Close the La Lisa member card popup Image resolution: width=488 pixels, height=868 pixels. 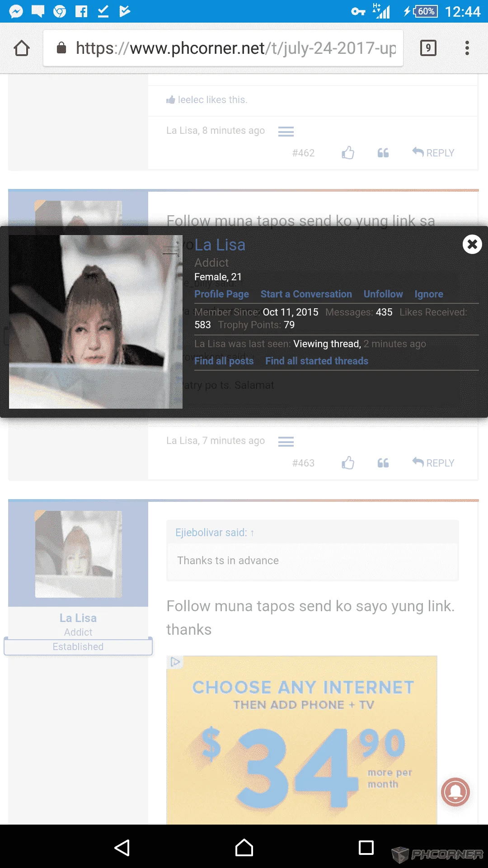pyautogui.click(x=472, y=244)
